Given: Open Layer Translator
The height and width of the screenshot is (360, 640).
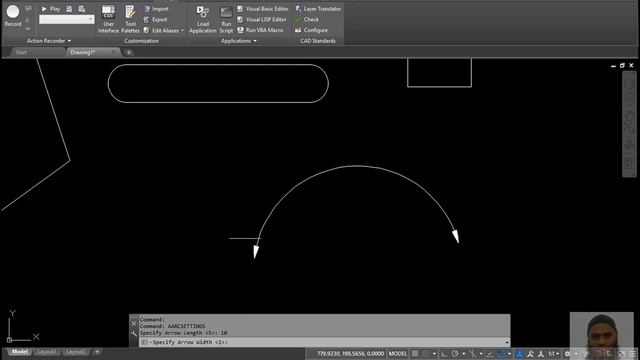Looking at the screenshot, I should (x=318, y=9).
